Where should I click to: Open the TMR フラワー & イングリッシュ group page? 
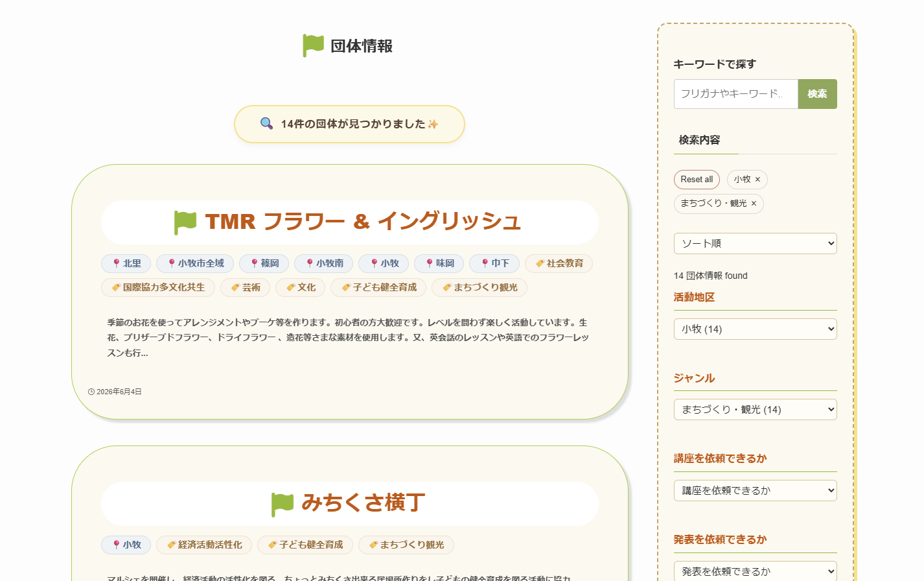[x=363, y=222]
